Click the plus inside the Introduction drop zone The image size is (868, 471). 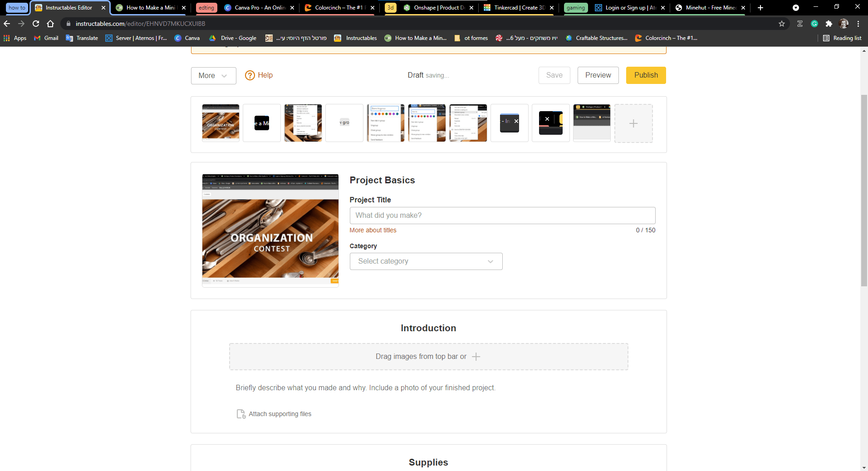tap(476, 357)
